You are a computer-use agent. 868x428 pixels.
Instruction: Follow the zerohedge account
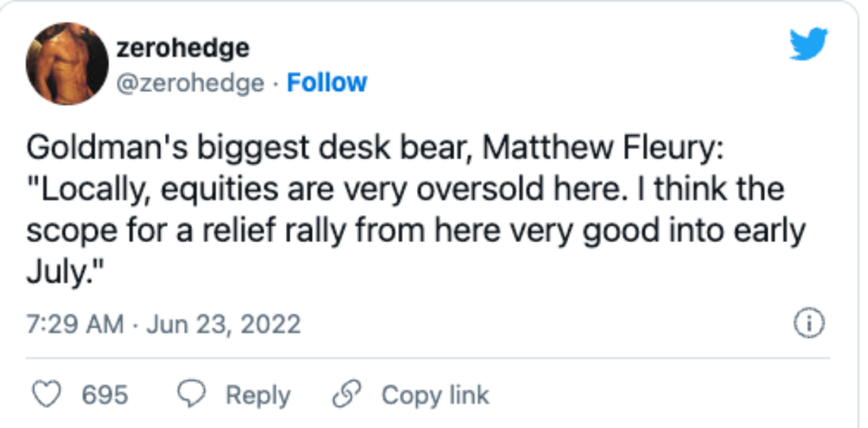pyautogui.click(x=326, y=83)
